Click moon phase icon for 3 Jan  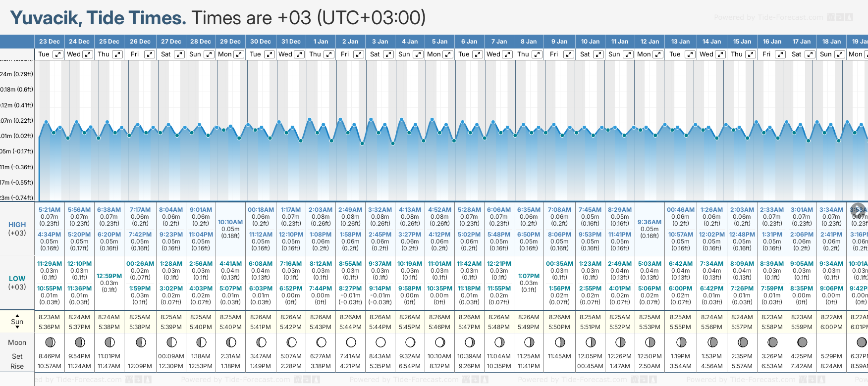[380, 342]
